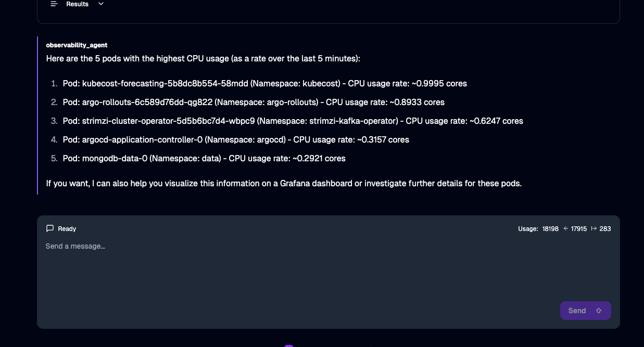Click the Results list icon
Viewport: 644px width, 347px height.
pyautogui.click(x=54, y=4)
